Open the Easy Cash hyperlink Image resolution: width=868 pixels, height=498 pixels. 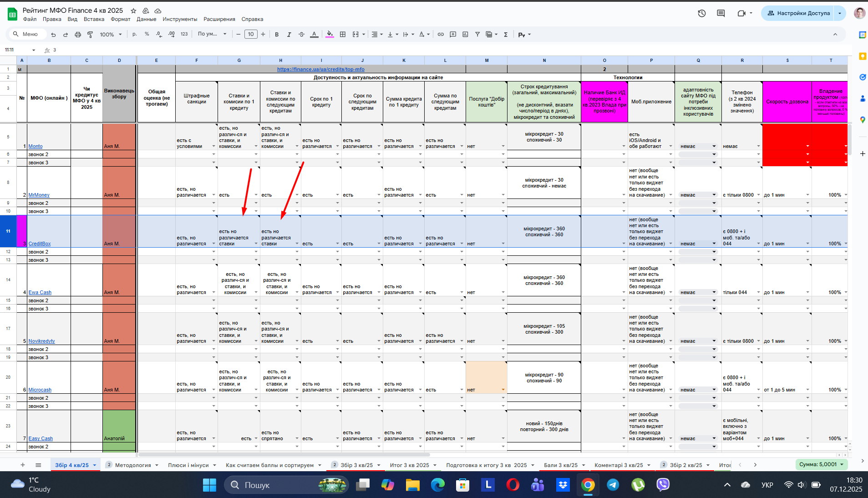[41, 439]
